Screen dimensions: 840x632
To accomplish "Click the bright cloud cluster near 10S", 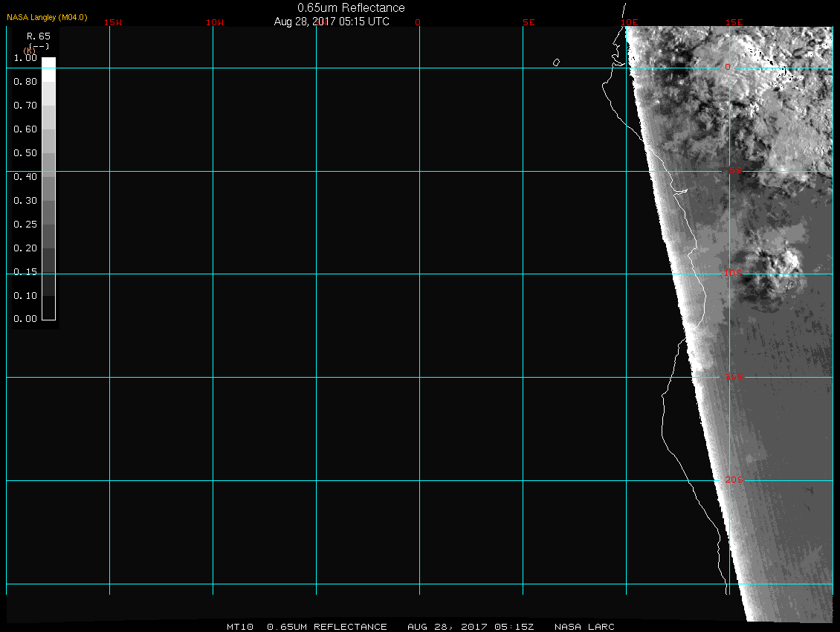I will (x=773, y=271).
